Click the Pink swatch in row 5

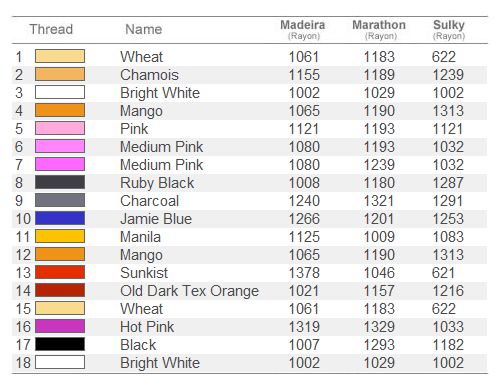point(60,128)
